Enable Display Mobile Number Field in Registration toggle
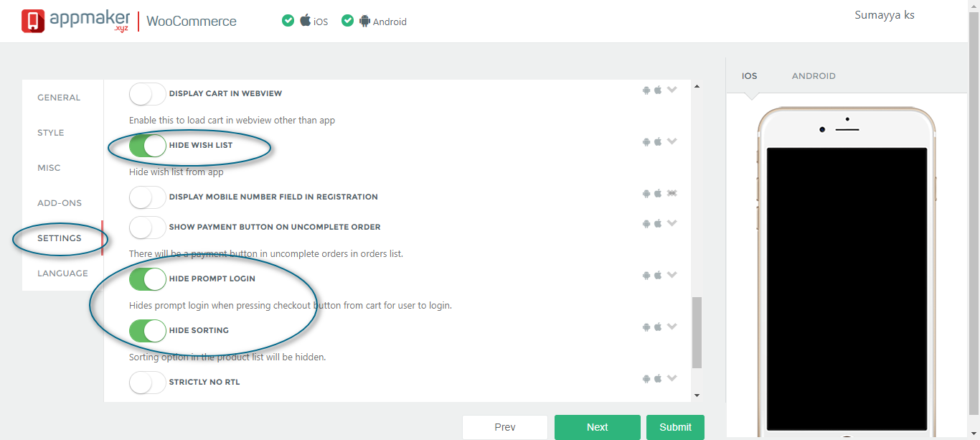This screenshot has height=440, width=980. click(148, 197)
